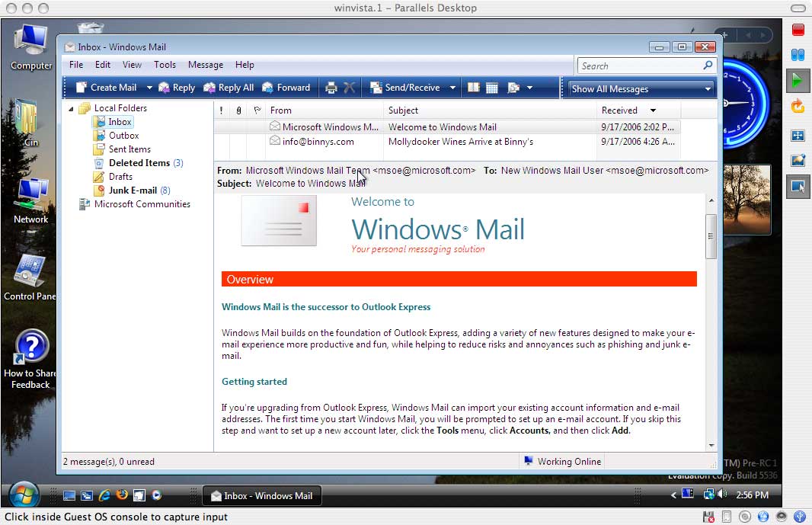Open the View menu
Image resolution: width=812 pixels, height=525 pixels.
(132, 65)
